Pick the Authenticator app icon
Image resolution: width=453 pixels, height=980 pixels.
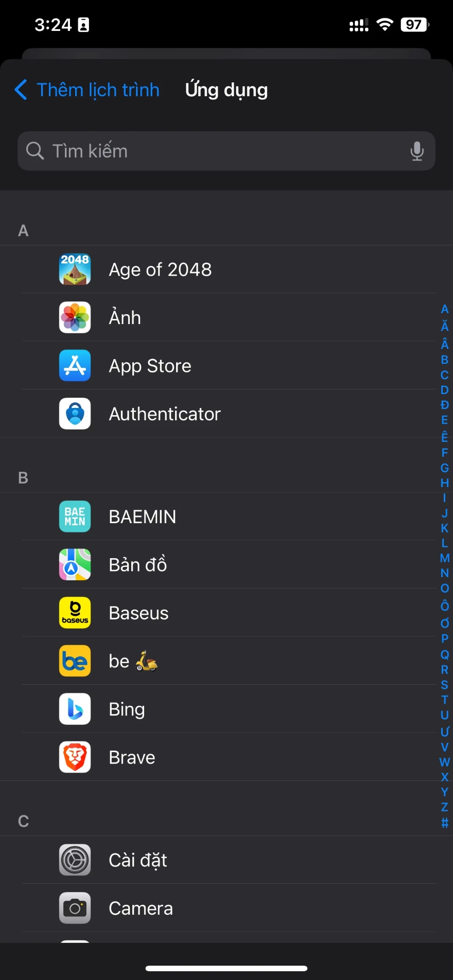coord(75,414)
